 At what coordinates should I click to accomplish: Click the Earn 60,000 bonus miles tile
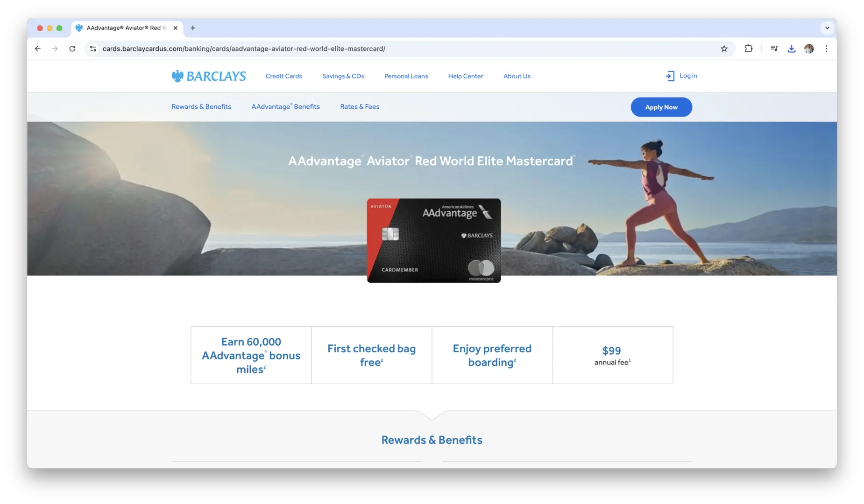coord(251,355)
